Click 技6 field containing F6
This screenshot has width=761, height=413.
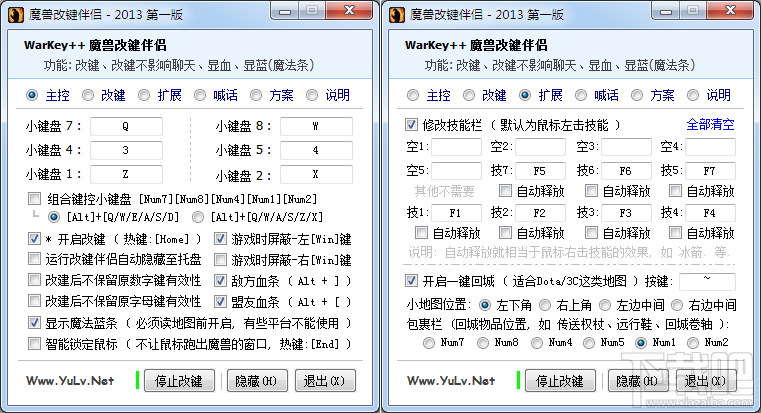[x=627, y=171]
